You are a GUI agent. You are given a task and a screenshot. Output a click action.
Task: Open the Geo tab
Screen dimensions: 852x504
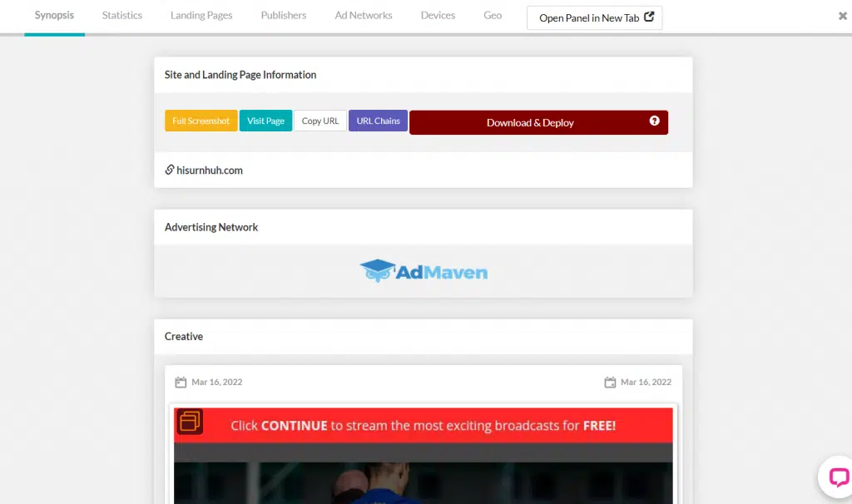(x=493, y=16)
